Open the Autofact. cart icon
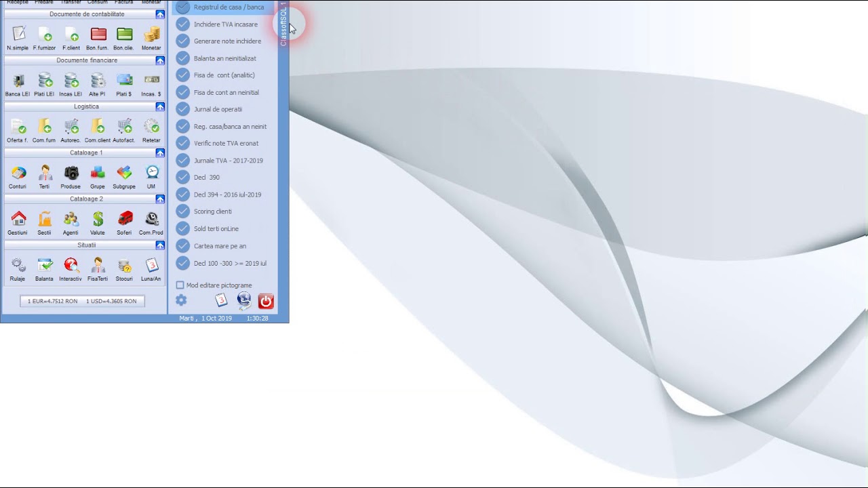868x488 pixels. coord(124,126)
